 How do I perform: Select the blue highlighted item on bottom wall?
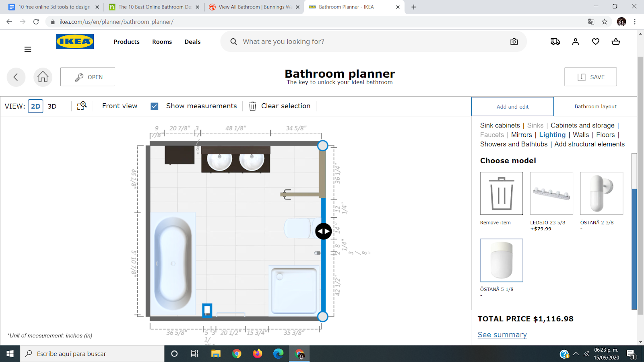coord(207,310)
